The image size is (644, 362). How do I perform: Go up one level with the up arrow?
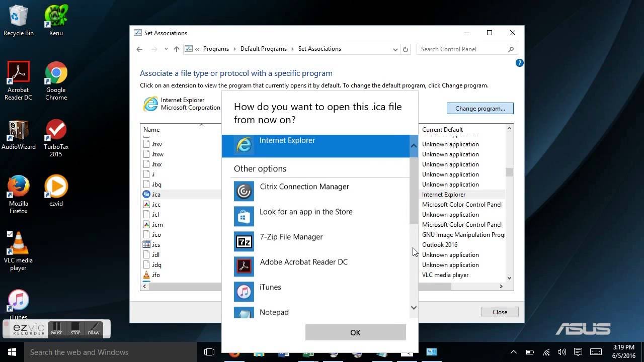coord(176,49)
